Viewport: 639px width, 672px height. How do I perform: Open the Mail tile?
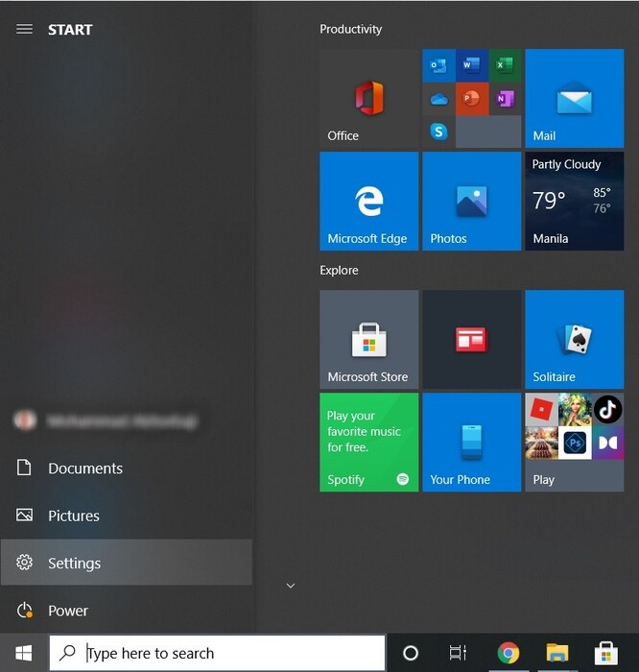[575, 98]
